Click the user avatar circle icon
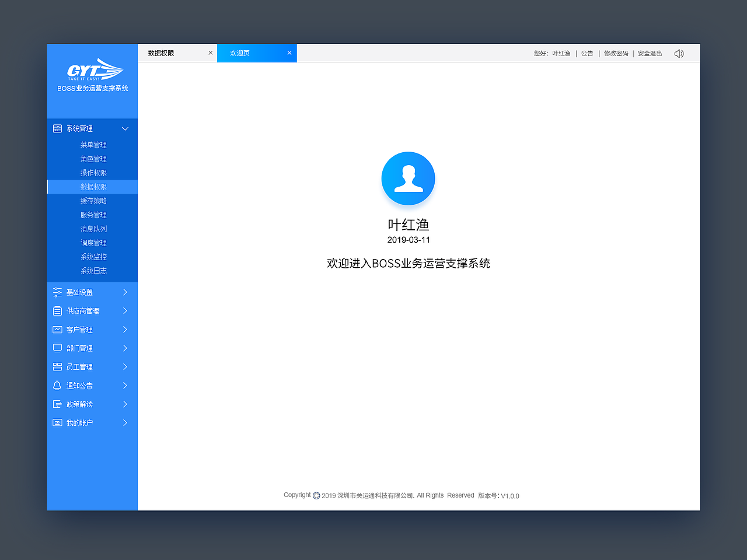The width and height of the screenshot is (747, 560). tap(408, 178)
